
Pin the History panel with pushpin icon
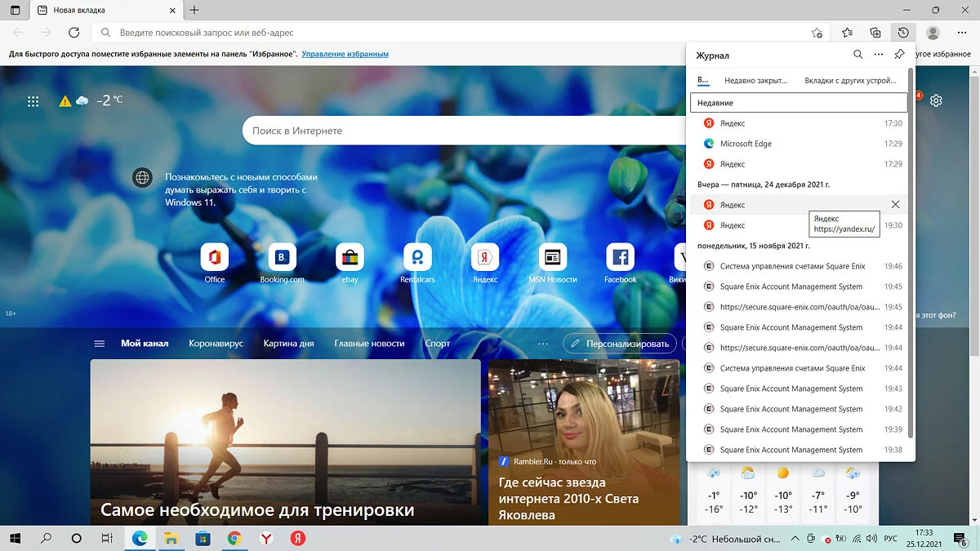click(x=899, y=55)
